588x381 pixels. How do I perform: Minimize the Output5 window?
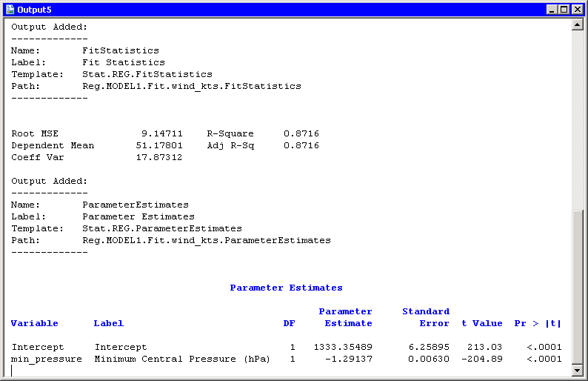551,10
